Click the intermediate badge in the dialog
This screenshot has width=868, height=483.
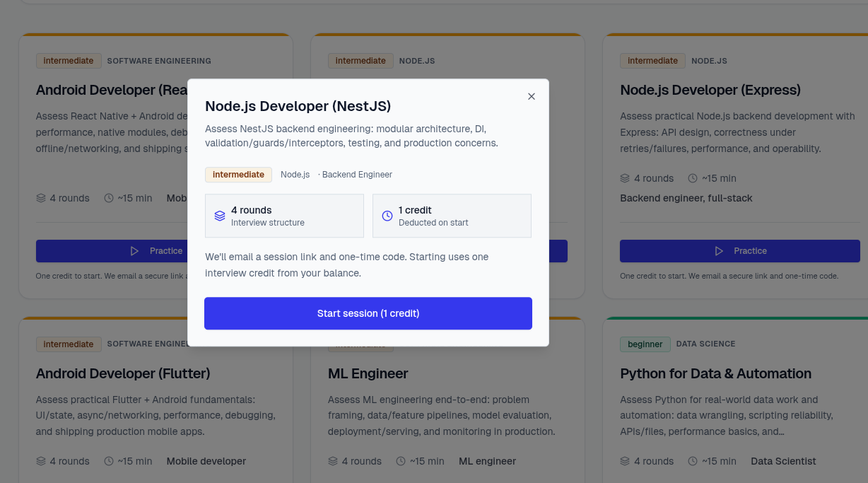(x=238, y=175)
